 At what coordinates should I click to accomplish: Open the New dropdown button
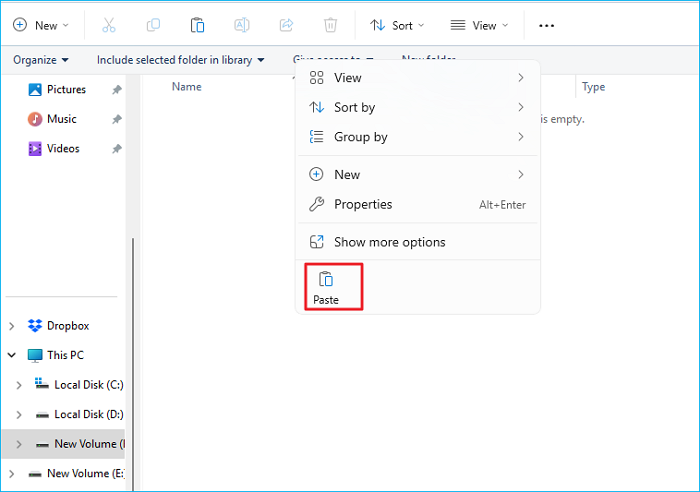coord(41,25)
